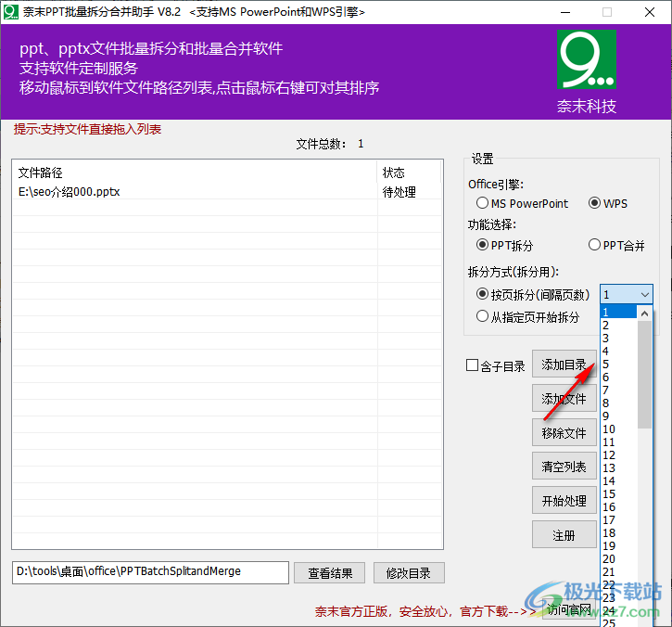Minimize the 奈末PPT window

(x=565, y=12)
